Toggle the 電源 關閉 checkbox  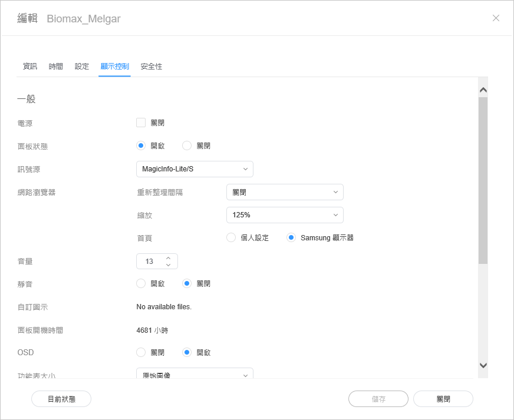pos(141,123)
